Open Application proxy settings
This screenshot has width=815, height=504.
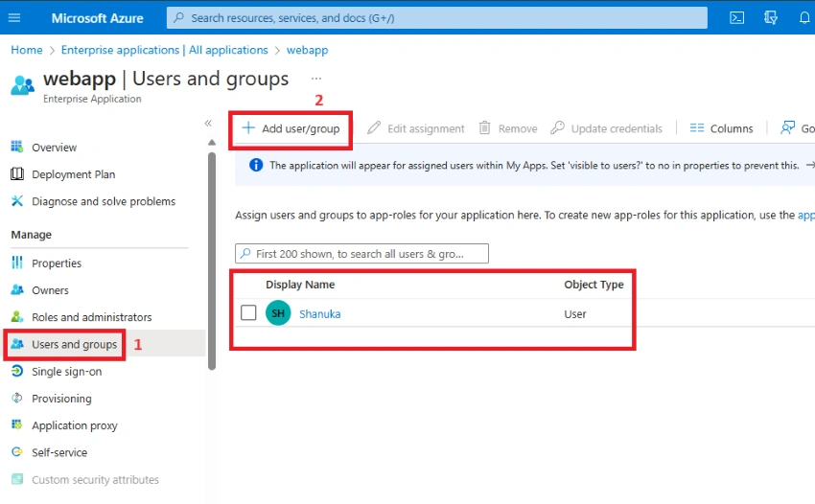coord(75,425)
